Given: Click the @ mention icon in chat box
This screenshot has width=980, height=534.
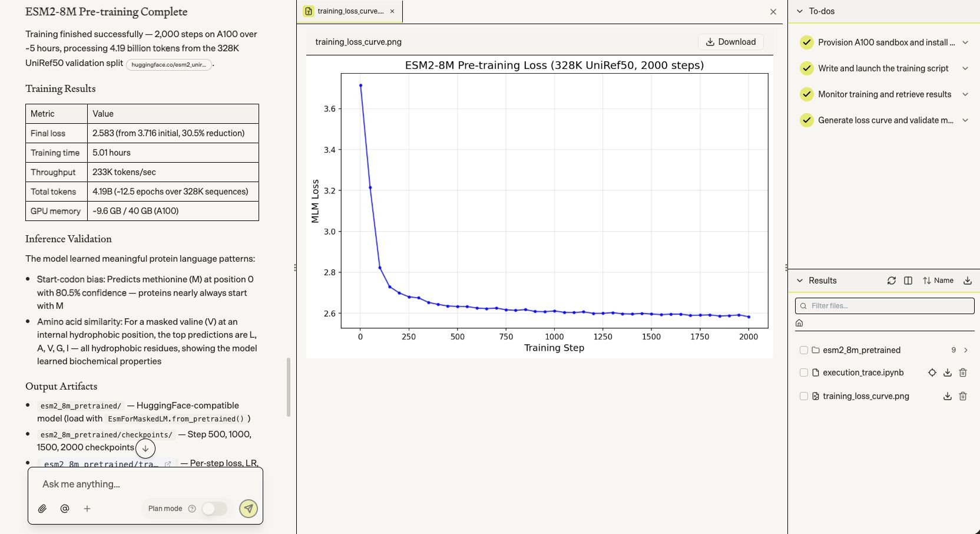Looking at the screenshot, I should point(65,509).
